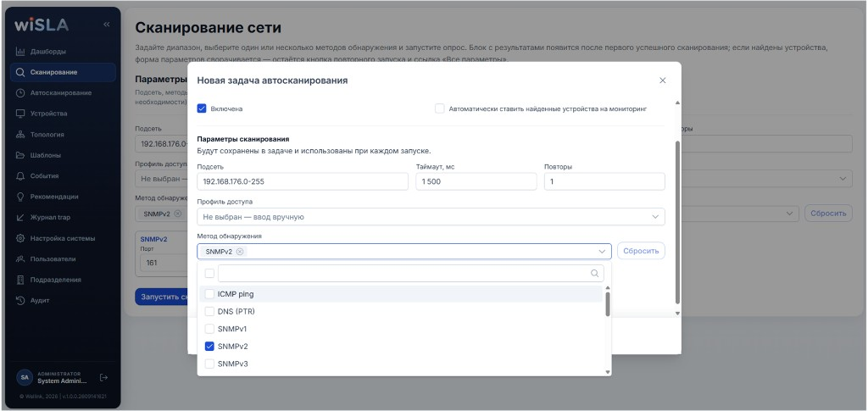Check the SNMPv1 option
868x411 pixels.
[209, 329]
